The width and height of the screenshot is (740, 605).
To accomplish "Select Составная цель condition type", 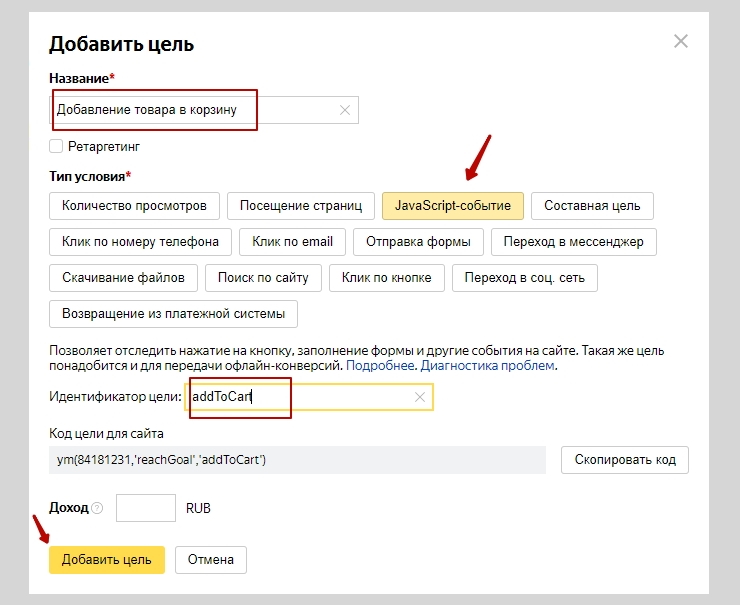I will 592,206.
